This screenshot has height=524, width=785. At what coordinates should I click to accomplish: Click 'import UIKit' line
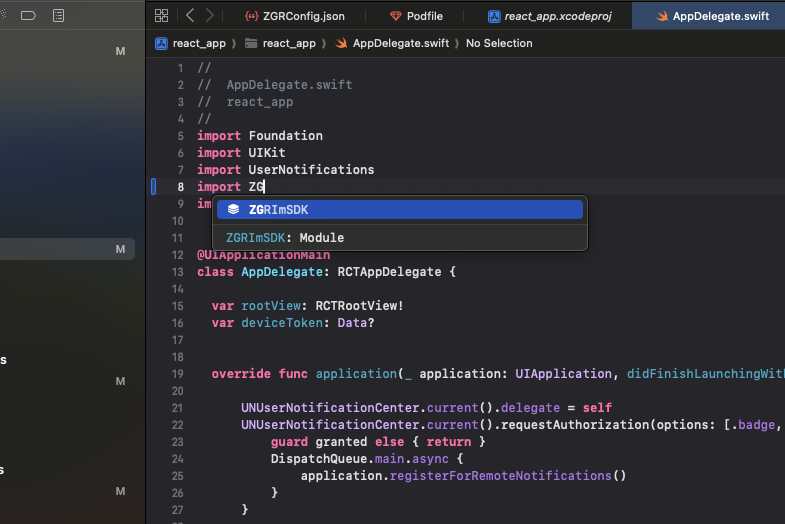(241, 153)
